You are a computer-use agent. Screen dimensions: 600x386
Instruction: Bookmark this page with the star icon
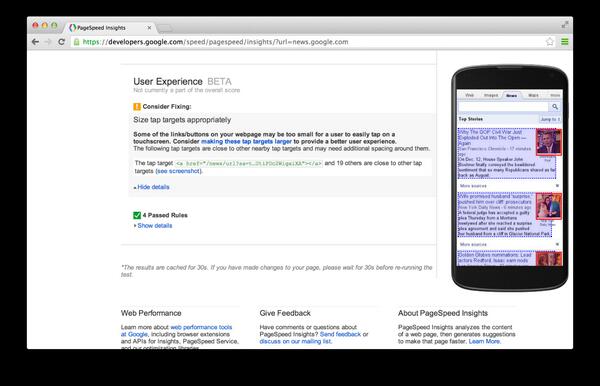point(550,42)
